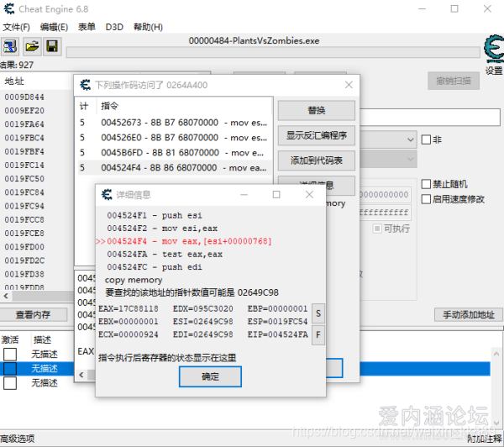This screenshot has height=447, width=504.
Task: Confirm with the 确定 button
Action: [210, 376]
